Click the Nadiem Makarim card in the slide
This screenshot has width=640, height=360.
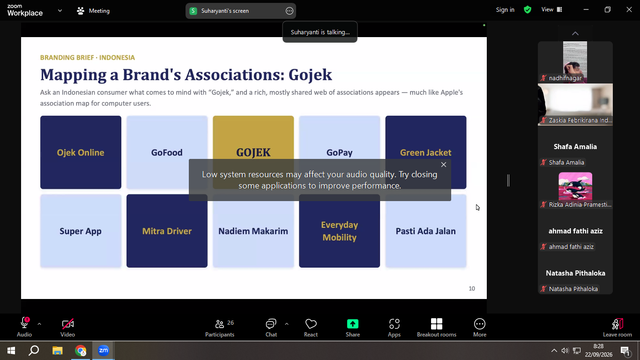253,231
